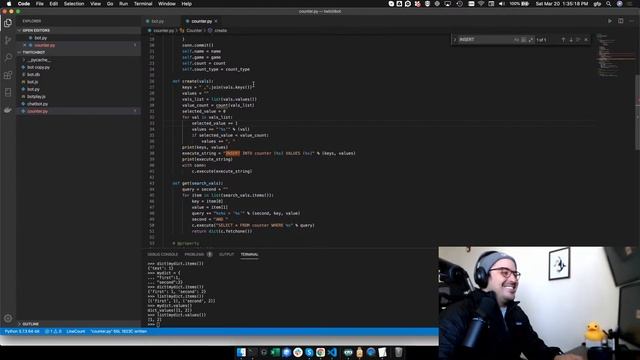Click the counter.py breadcrumb
The height and width of the screenshot is (360, 640).
coord(161,30)
